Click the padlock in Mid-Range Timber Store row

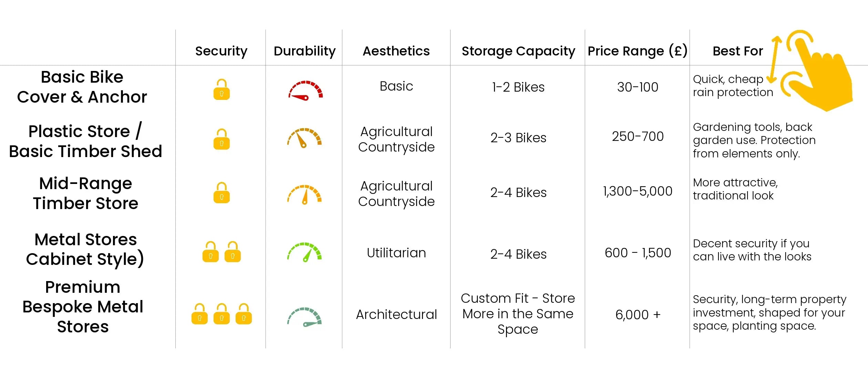click(221, 193)
